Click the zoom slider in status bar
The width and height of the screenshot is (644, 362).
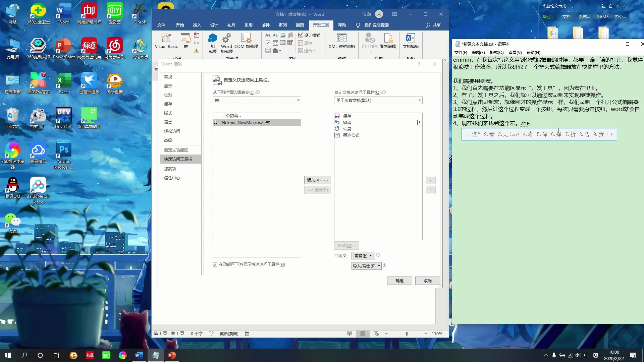click(406, 334)
